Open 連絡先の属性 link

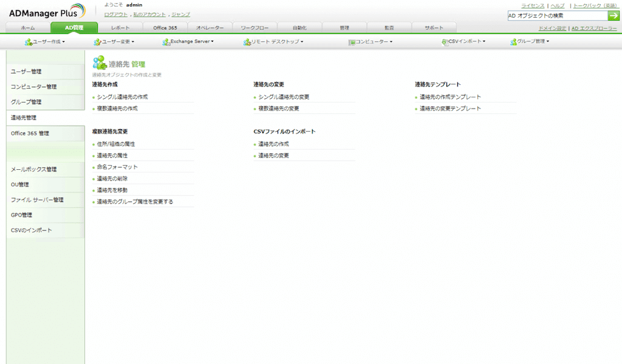(112, 156)
